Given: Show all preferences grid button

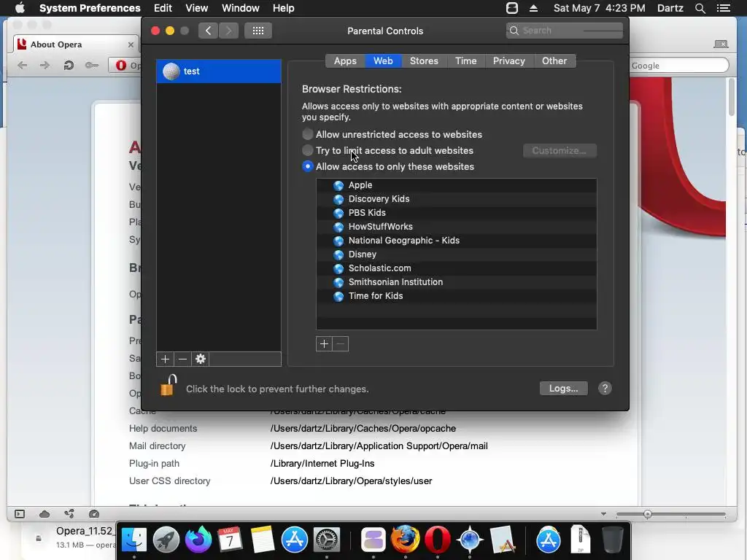Looking at the screenshot, I should point(258,31).
